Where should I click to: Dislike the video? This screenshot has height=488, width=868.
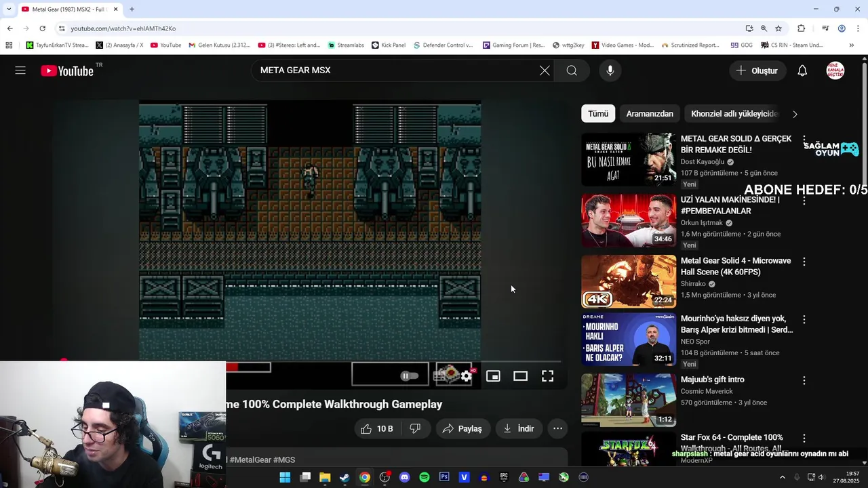[415, 428]
